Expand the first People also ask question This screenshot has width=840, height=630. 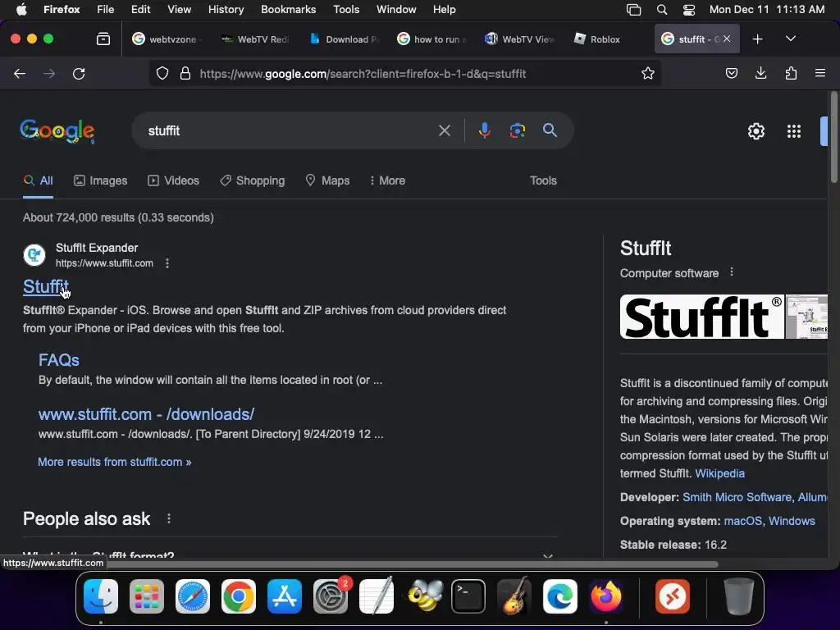coord(290,555)
